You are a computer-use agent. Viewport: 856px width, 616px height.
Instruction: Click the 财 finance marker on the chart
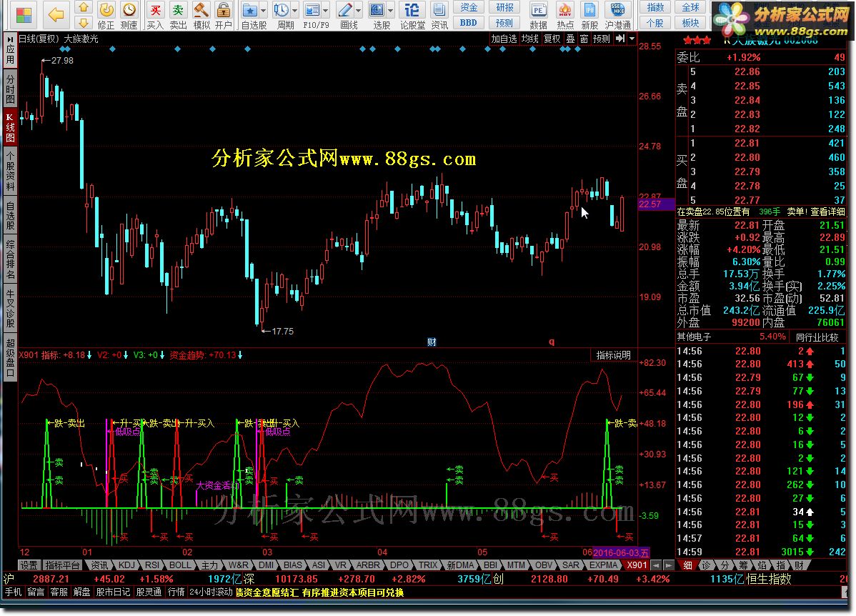coord(432,342)
